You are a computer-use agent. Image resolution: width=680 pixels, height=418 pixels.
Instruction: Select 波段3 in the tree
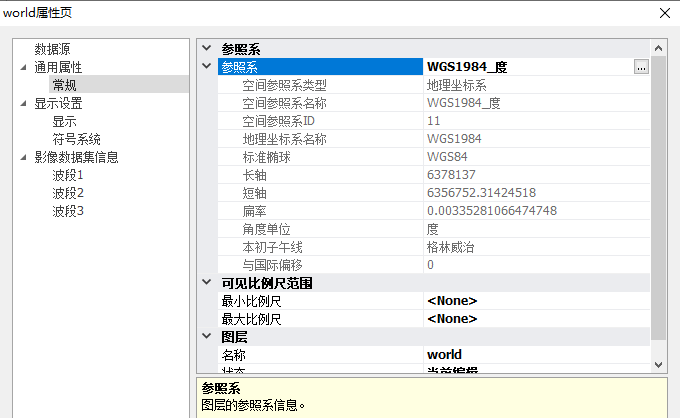(x=68, y=211)
